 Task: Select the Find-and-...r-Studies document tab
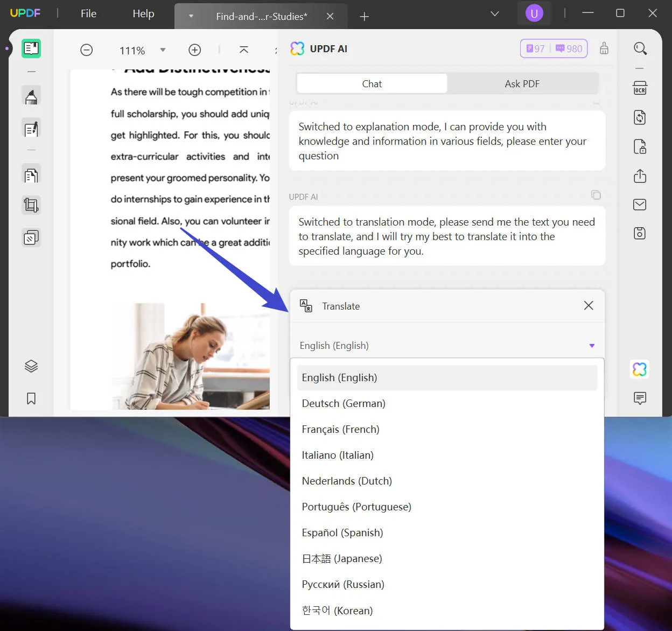click(262, 17)
